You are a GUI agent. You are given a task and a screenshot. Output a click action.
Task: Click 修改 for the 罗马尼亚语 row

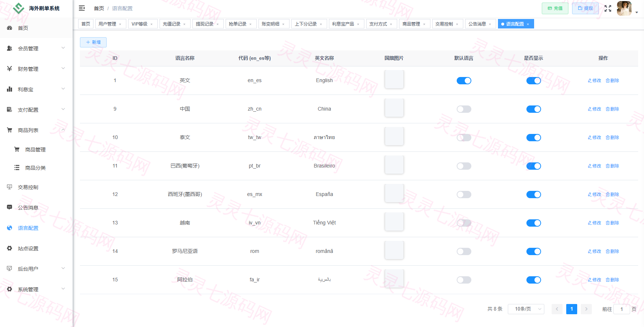(594, 251)
